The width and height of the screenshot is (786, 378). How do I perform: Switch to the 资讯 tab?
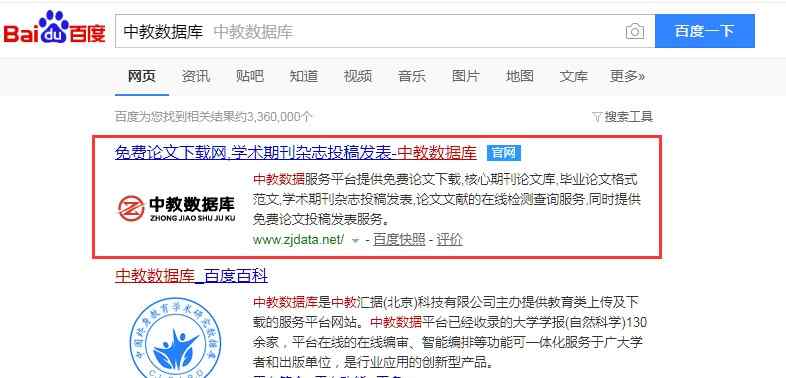click(x=195, y=76)
